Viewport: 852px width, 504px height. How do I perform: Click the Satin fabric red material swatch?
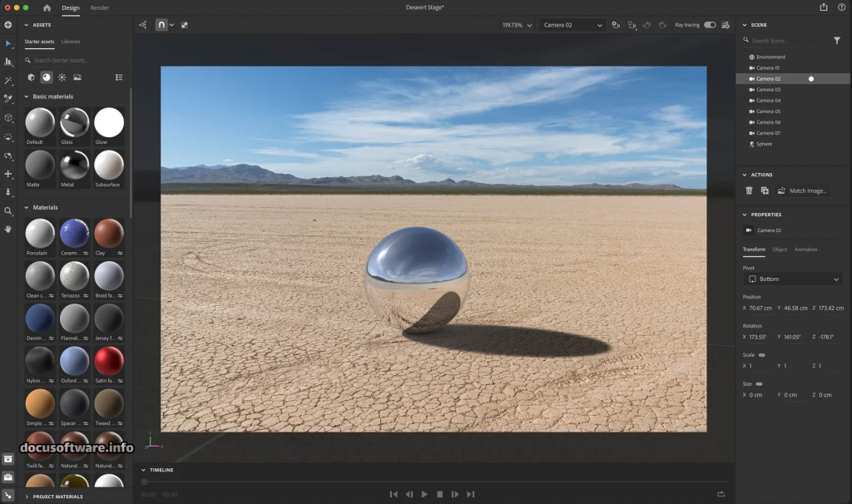point(108,361)
